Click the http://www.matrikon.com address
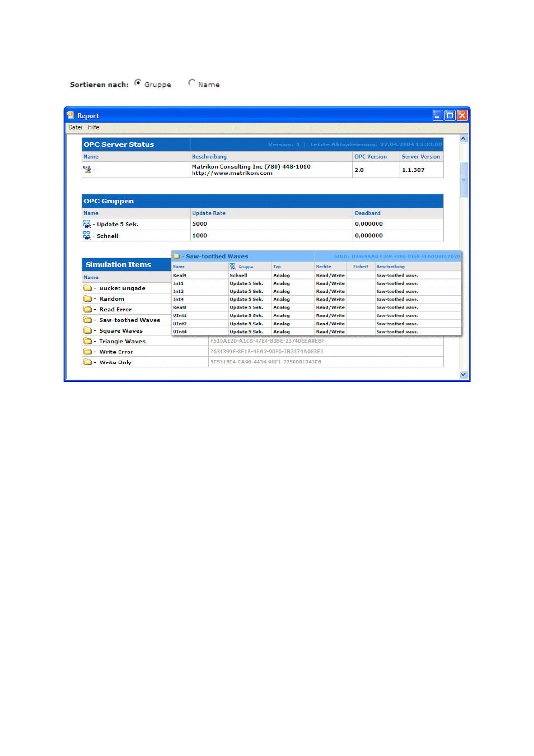This screenshot has height=756, width=534. [x=232, y=173]
